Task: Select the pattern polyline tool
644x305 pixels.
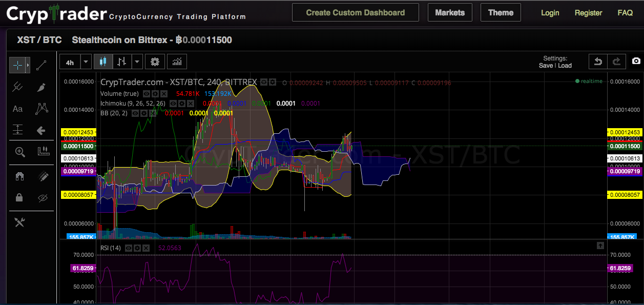Action: coord(42,109)
